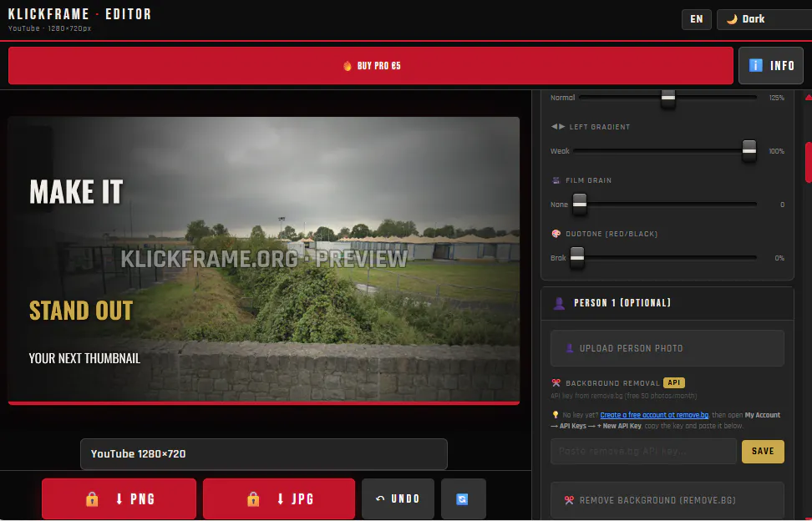
Task: Click the right panel scrollbar thumb
Action: (809, 162)
